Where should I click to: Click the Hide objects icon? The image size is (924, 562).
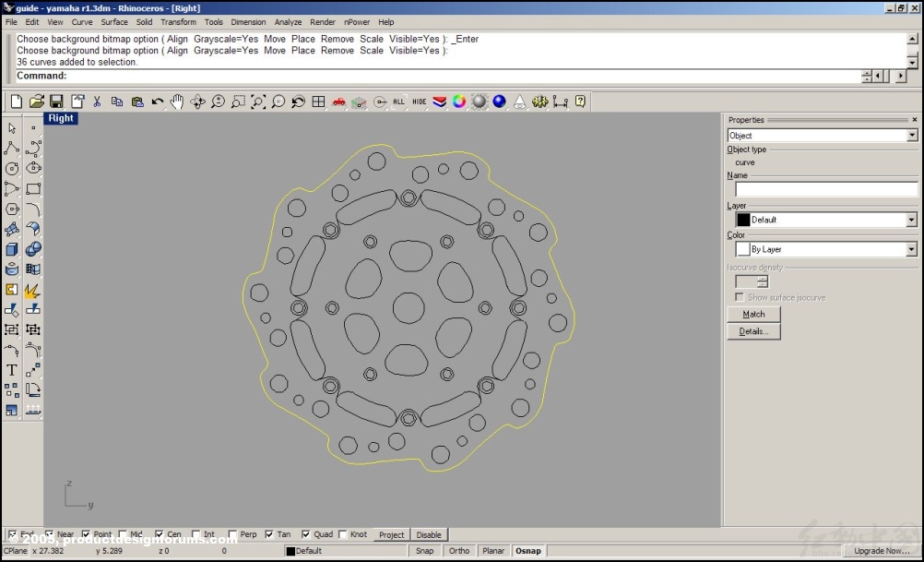[420, 102]
